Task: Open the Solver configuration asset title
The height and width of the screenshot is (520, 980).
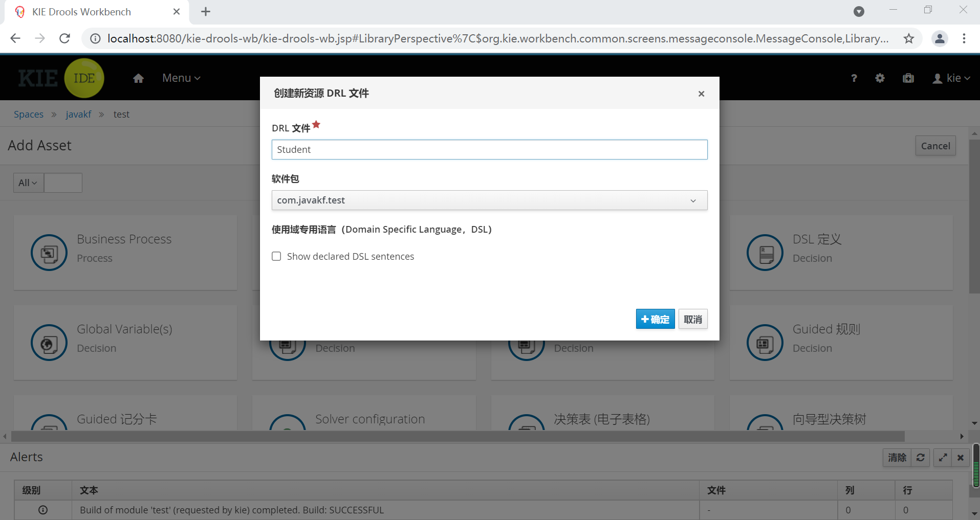Action: 370,419
